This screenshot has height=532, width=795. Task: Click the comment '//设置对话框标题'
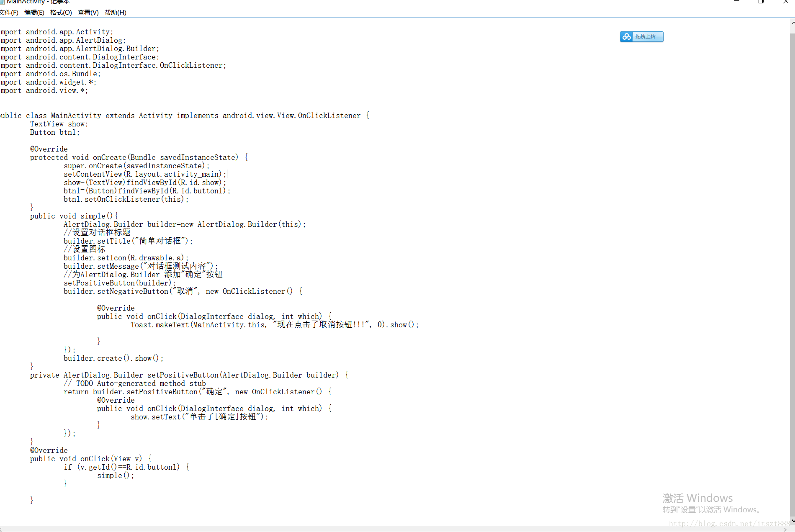pyautogui.click(x=97, y=232)
